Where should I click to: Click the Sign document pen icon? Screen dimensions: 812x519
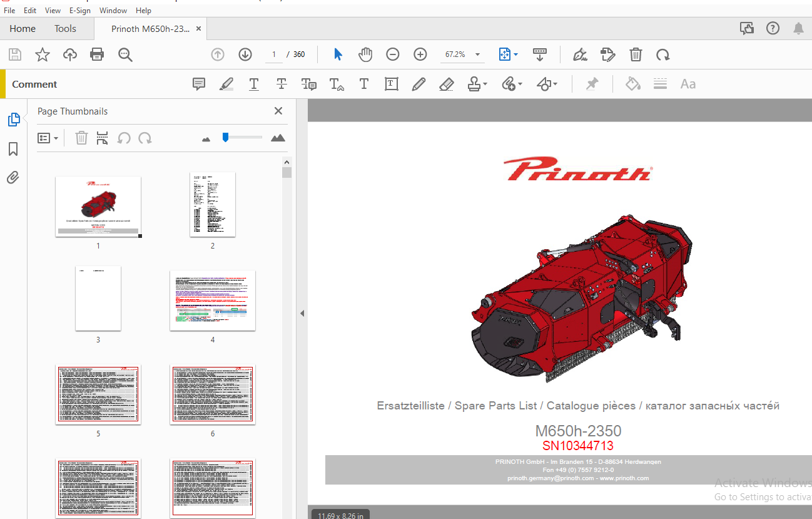580,54
